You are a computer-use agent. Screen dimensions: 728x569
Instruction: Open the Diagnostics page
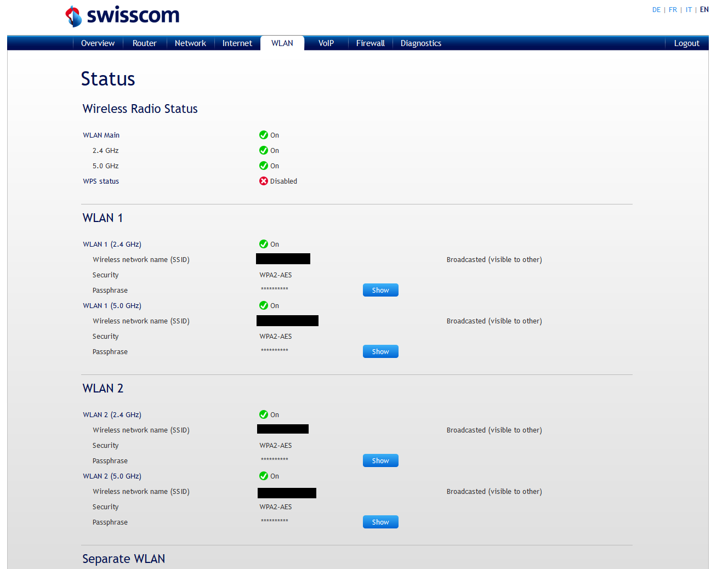coord(420,43)
